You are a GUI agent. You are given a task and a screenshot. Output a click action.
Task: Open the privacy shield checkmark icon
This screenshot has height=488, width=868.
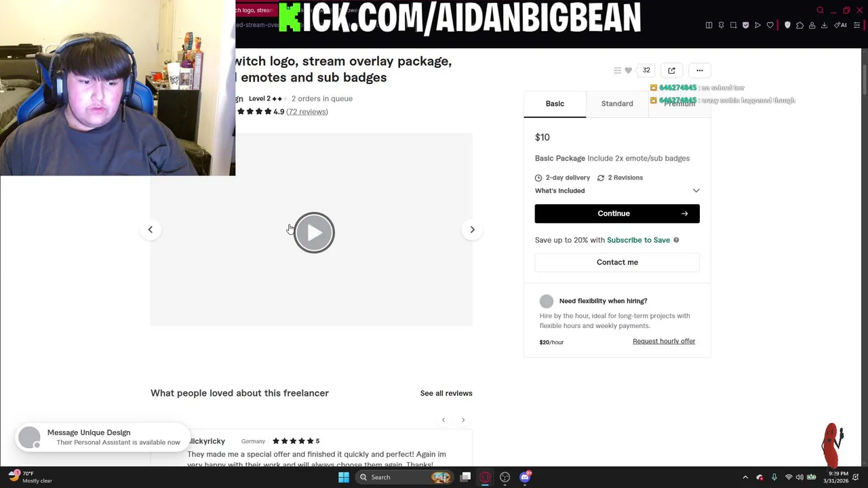pyautogui.click(x=745, y=26)
